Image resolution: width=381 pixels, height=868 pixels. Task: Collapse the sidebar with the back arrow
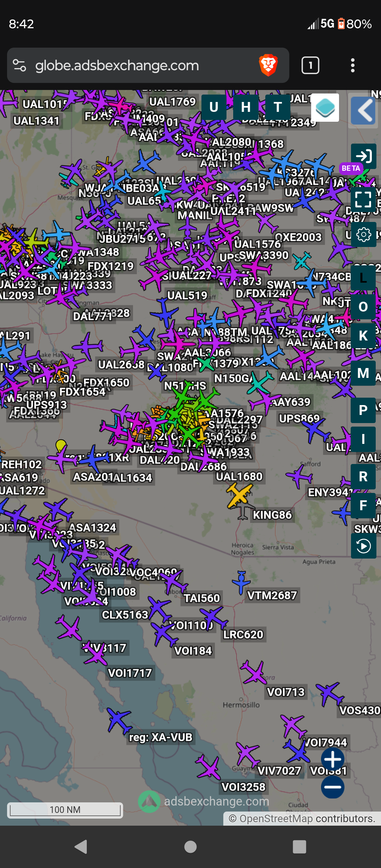(x=363, y=110)
